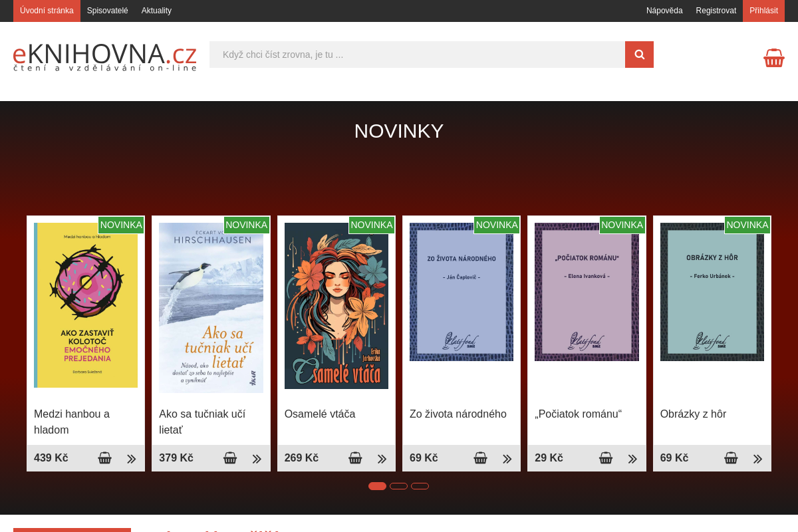Click the eKNIHOVNA.cz logo
Screen dimensions: 798x532
click(105, 57)
